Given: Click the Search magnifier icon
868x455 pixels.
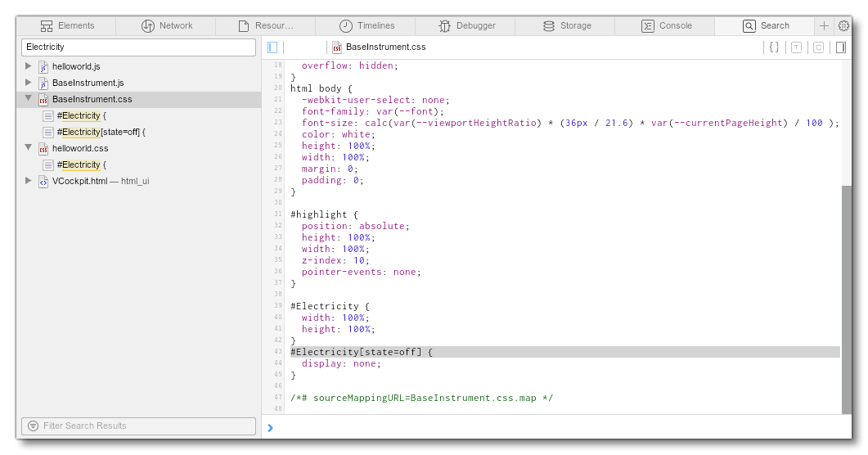Looking at the screenshot, I should (x=749, y=26).
